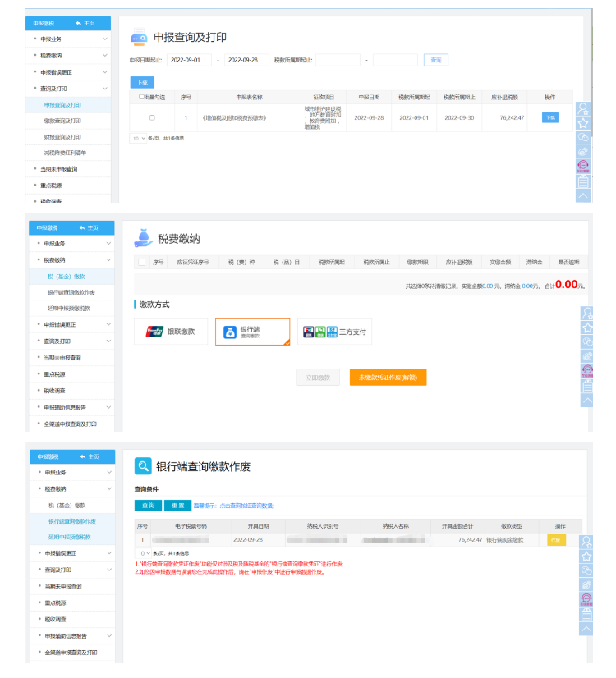Image resolution: width=616 pixels, height=678 pixels.
Task: Open the 10 per page dropdown in the bottom panel
Action: [143, 553]
